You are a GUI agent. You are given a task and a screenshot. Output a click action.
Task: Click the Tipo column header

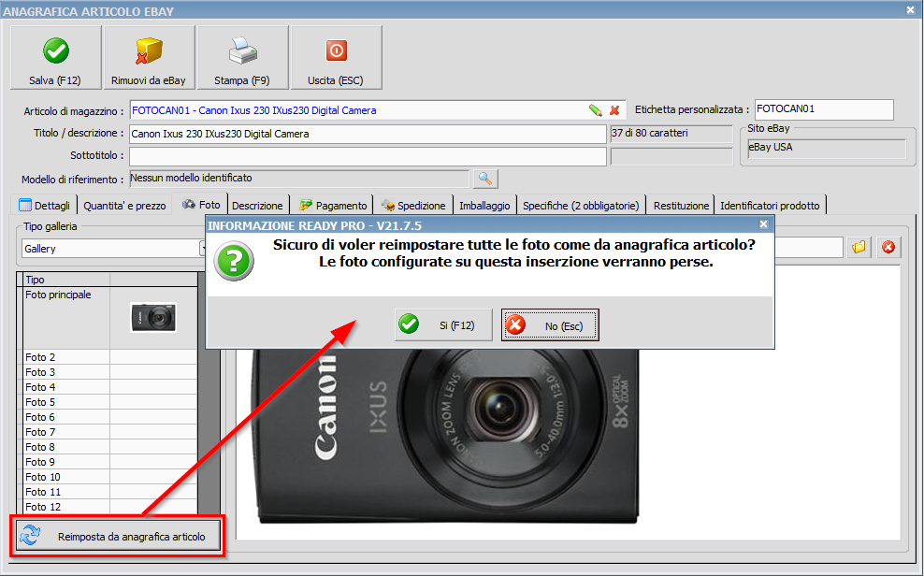tap(66, 280)
